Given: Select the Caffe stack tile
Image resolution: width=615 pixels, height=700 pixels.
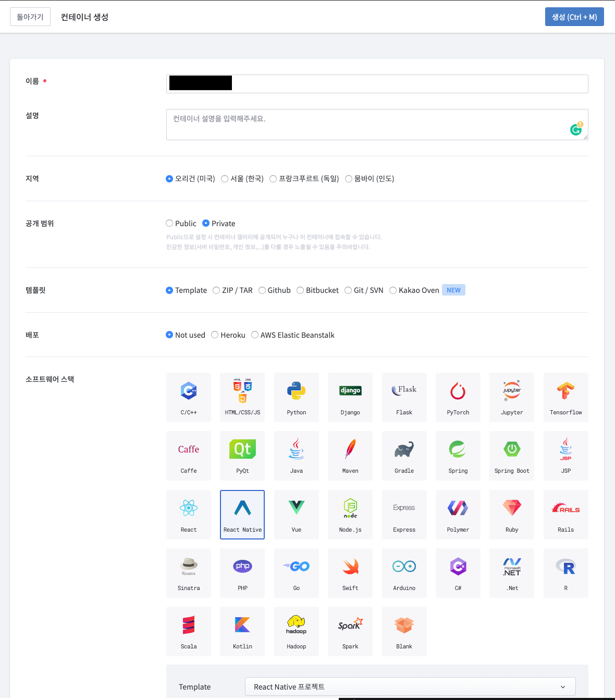Looking at the screenshot, I should 189,456.
